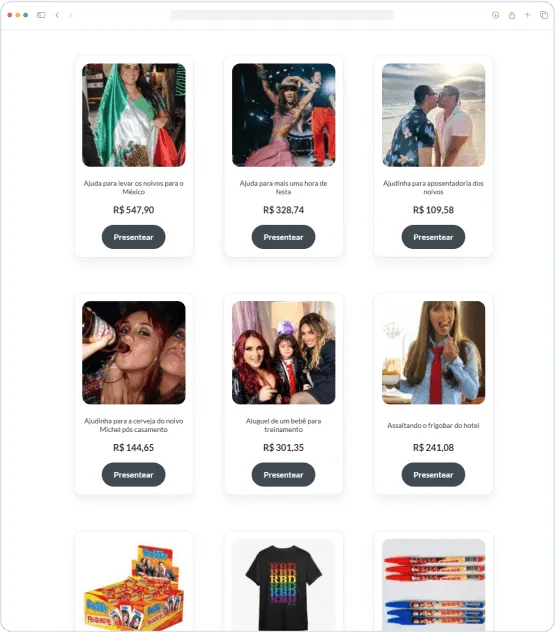Screen dimensions: 555x632
Task: Go forward with the right arrow
Action: (x=70, y=15)
